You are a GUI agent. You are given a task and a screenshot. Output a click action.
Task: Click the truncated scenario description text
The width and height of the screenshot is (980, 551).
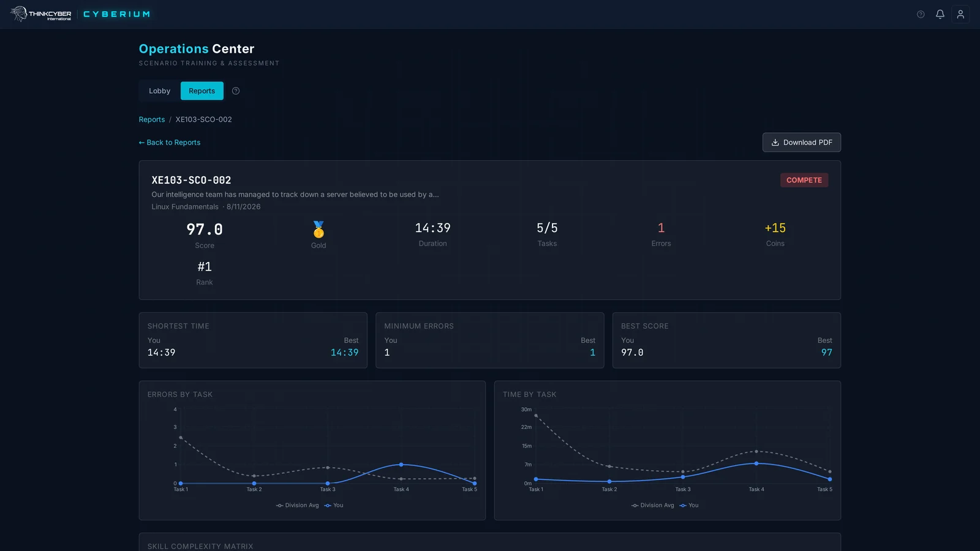click(x=295, y=195)
